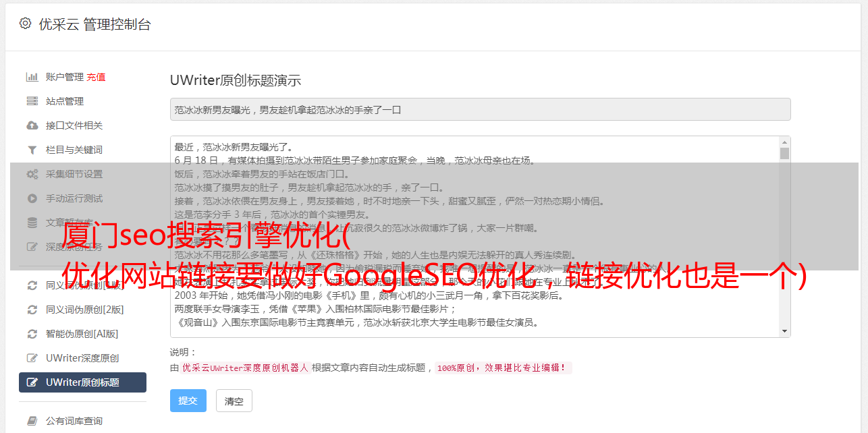
Task: Click the book icon for 公有词库查询
Action: [32, 421]
